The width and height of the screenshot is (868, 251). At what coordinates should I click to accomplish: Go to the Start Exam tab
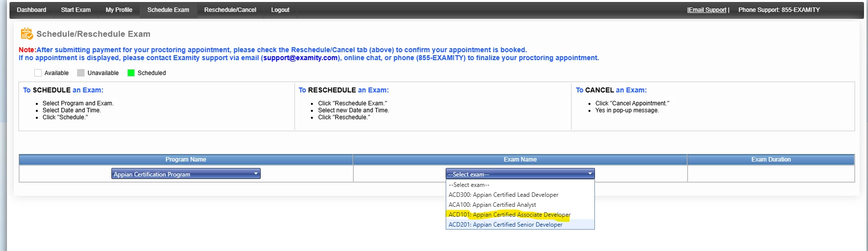76,10
